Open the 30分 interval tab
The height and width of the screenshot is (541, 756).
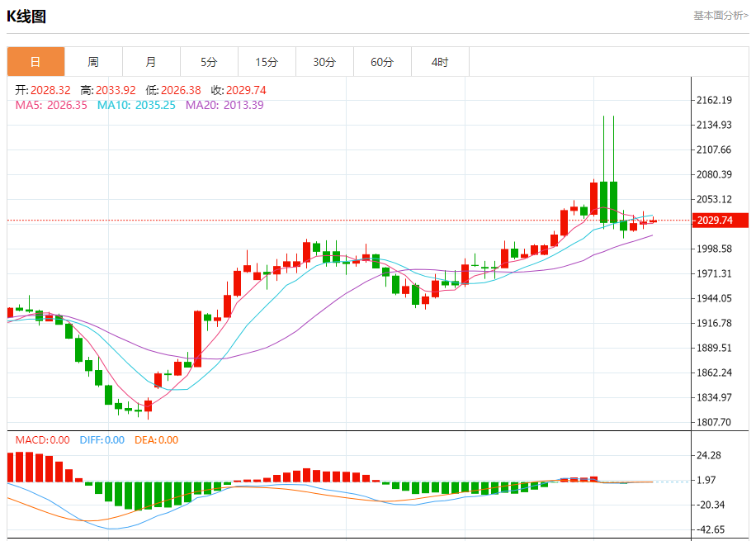324,62
